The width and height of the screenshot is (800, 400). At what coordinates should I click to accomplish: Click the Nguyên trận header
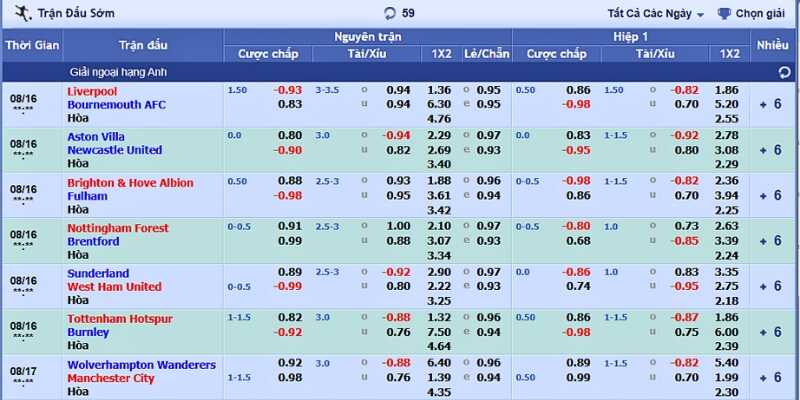click(367, 37)
